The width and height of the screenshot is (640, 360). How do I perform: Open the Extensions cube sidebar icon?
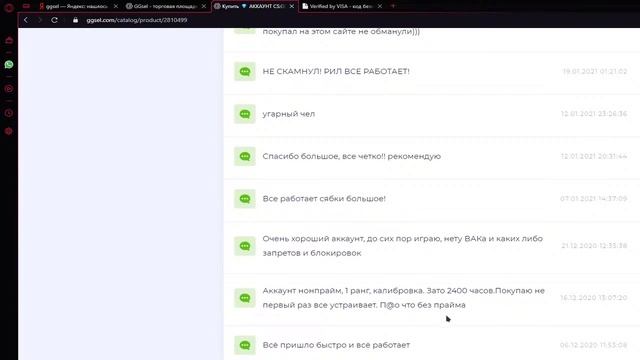[x=9, y=131]
